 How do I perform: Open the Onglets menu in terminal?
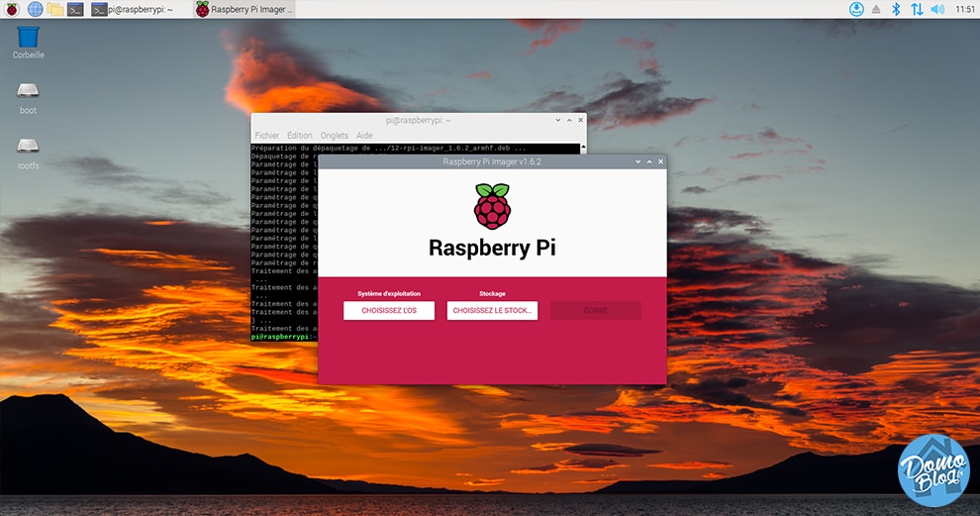pos(335,135)
